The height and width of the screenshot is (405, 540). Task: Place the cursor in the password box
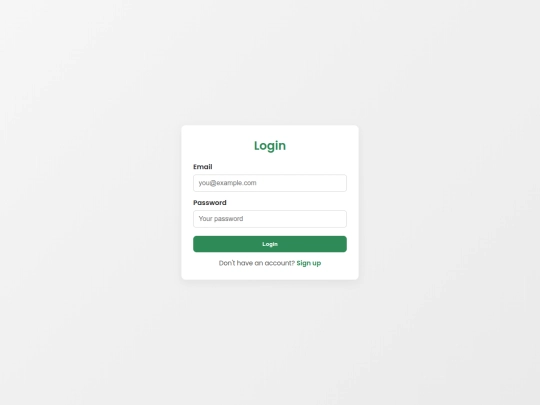coord(270,219)
